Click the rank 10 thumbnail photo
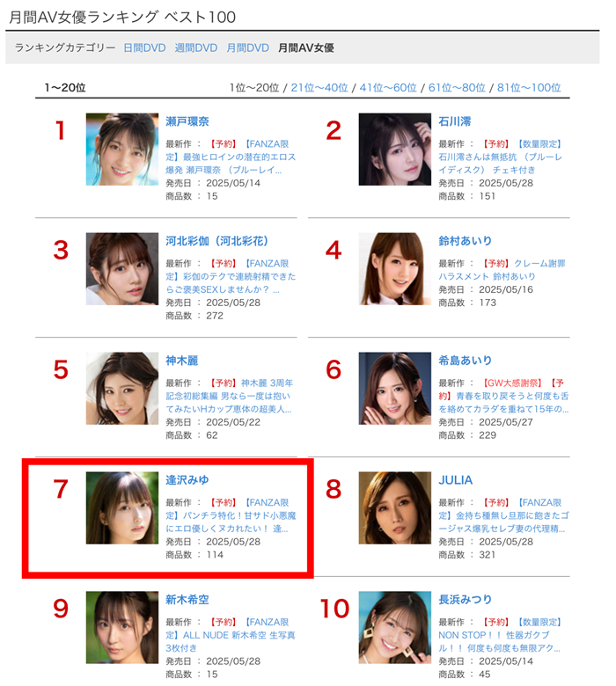 tap(395, 627)
